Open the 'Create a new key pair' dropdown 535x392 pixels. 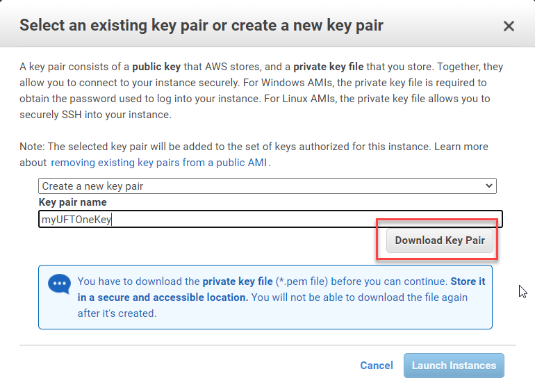(x=267, y=186)
